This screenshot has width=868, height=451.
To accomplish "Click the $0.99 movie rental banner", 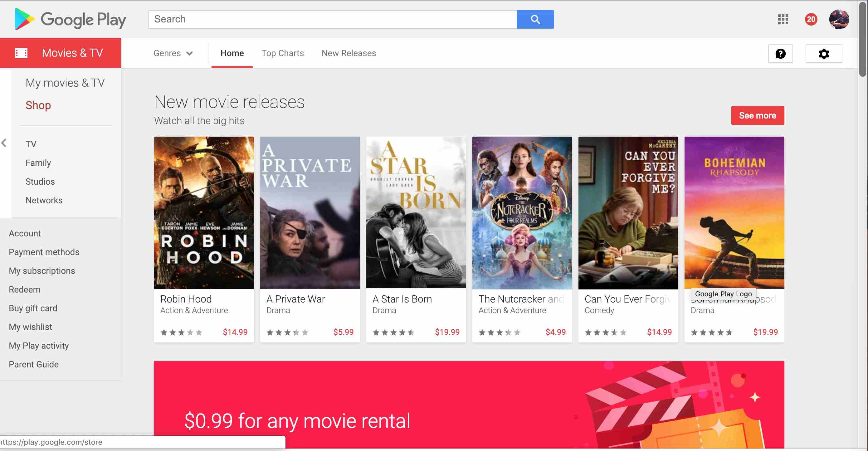I will (x=469, y=405).
